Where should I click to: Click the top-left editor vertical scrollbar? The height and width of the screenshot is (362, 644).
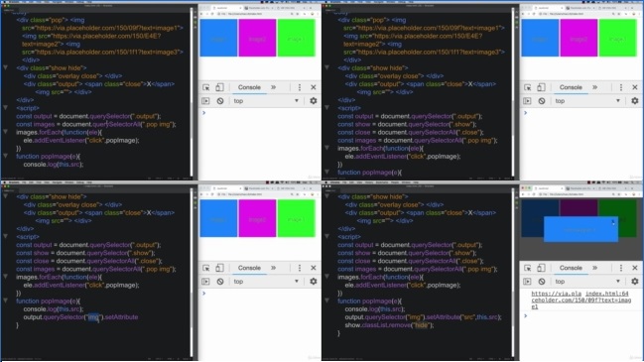click(192, 92)
